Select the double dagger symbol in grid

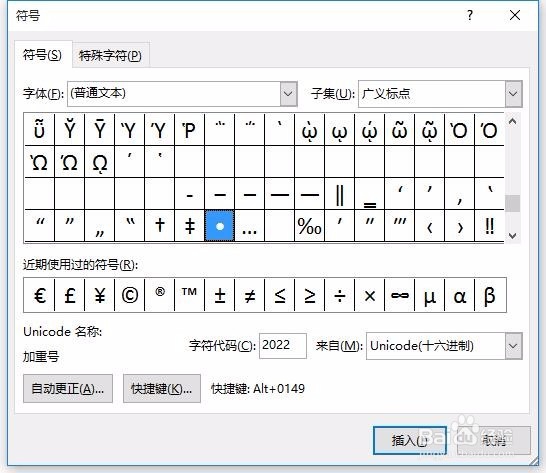[189, 226]
